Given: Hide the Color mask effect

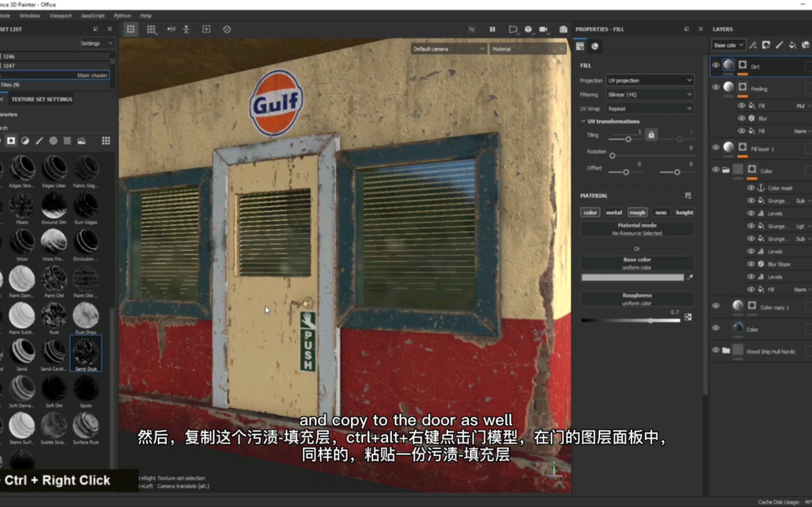Looking at the screenshot, I should [751, 188].
